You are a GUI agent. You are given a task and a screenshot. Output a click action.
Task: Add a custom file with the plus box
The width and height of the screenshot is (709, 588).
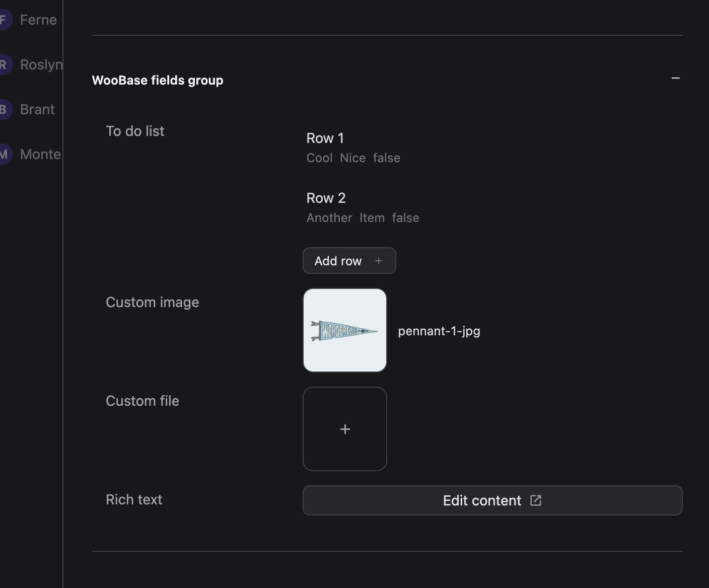[x=345, y=429]
